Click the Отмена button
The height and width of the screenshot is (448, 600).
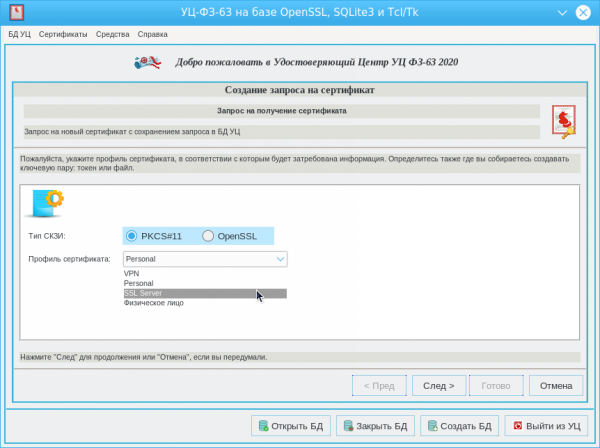tap(556, 385)
